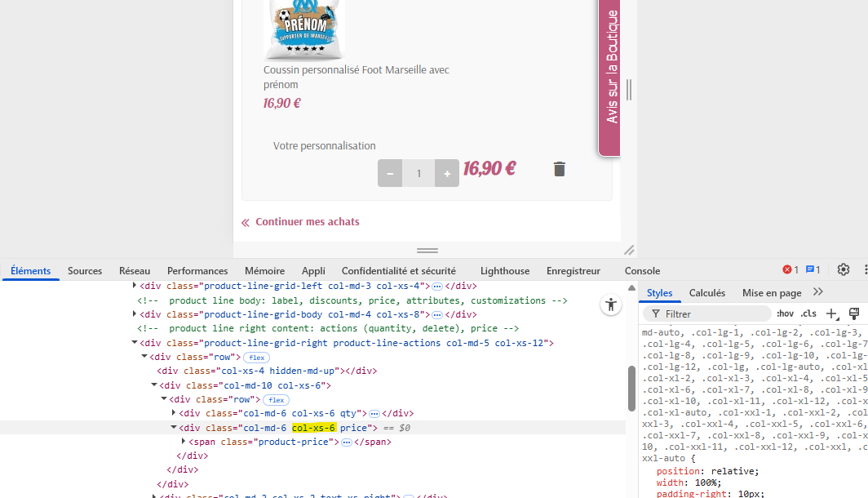Open DevTools settings gear icon

tap(843, 269)
